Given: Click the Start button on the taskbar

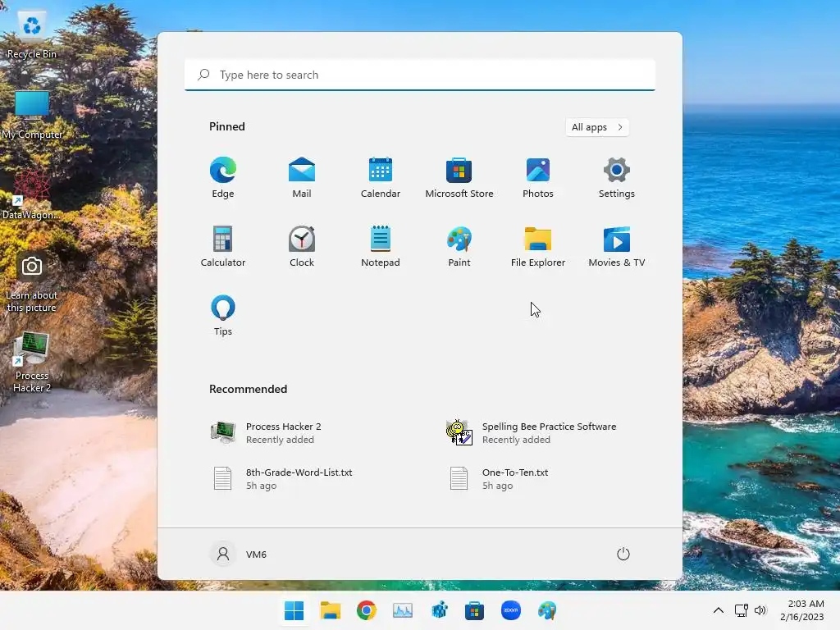Looking at the screenshot, I should [x=294, y=610].
